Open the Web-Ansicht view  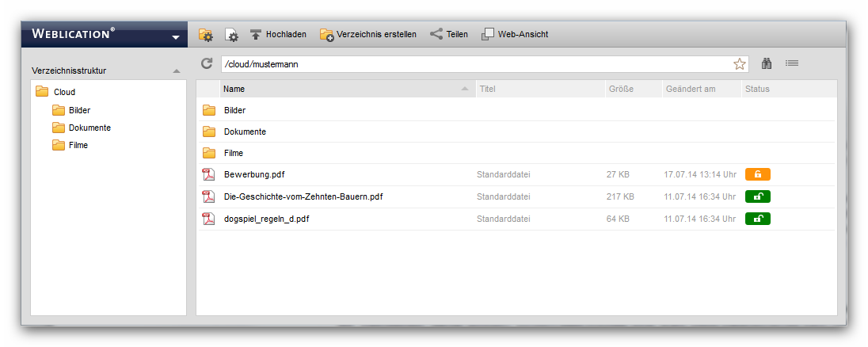[x=515, y=34]
